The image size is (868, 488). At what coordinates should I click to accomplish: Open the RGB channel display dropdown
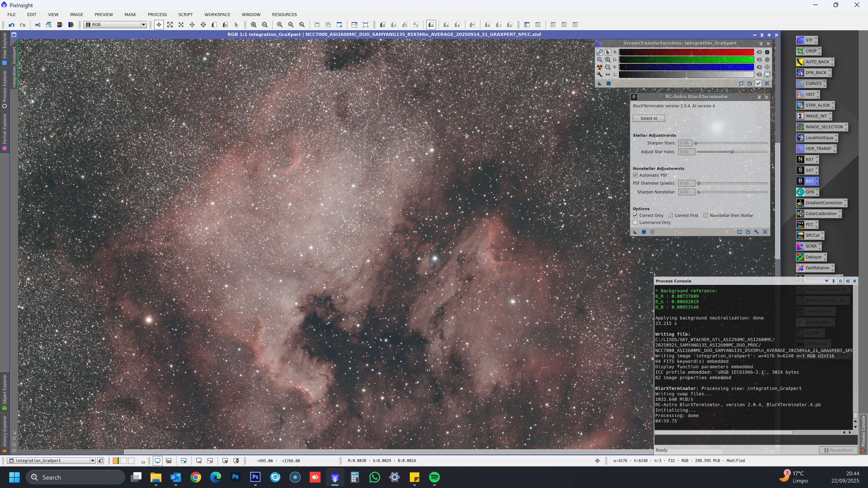click(x=143, y=25)
